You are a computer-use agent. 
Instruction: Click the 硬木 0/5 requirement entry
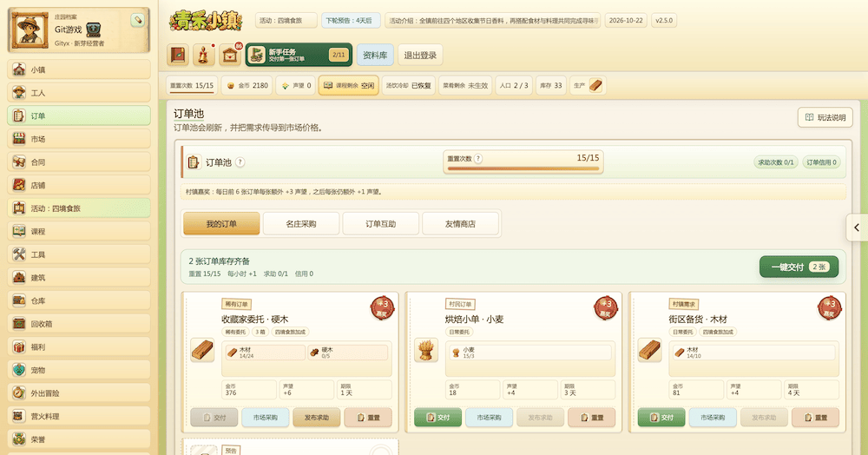click(348, 353)
